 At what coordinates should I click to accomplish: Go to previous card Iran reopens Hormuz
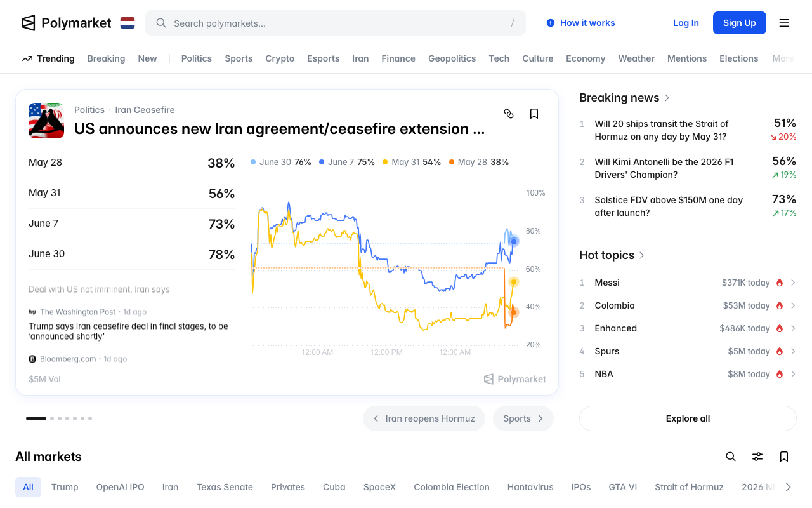[x=424, y=418]
